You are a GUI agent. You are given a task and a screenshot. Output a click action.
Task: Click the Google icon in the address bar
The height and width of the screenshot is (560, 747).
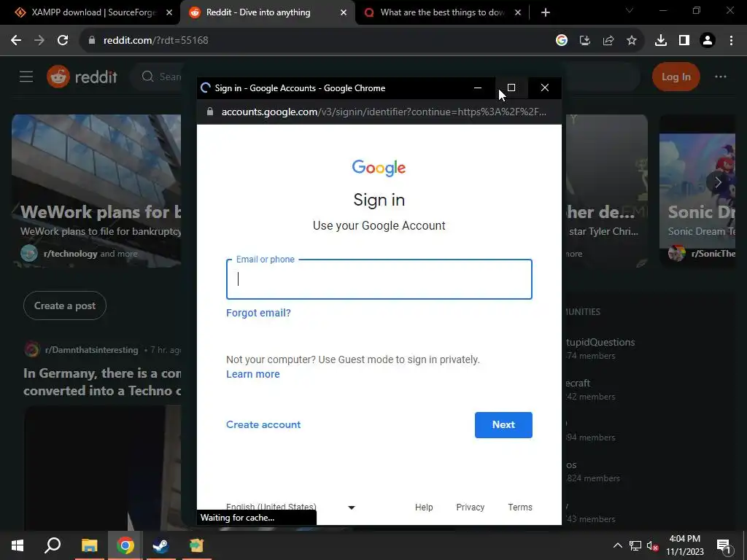562,41
